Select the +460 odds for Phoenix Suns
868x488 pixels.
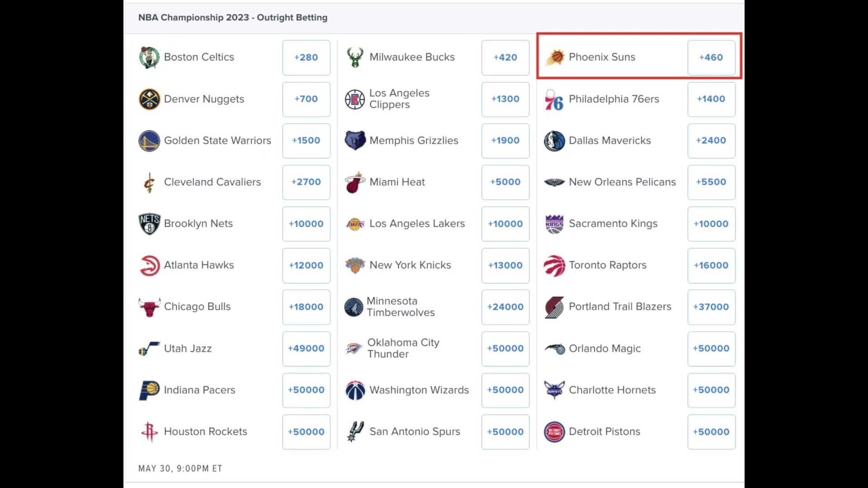(x=711, y=56)
